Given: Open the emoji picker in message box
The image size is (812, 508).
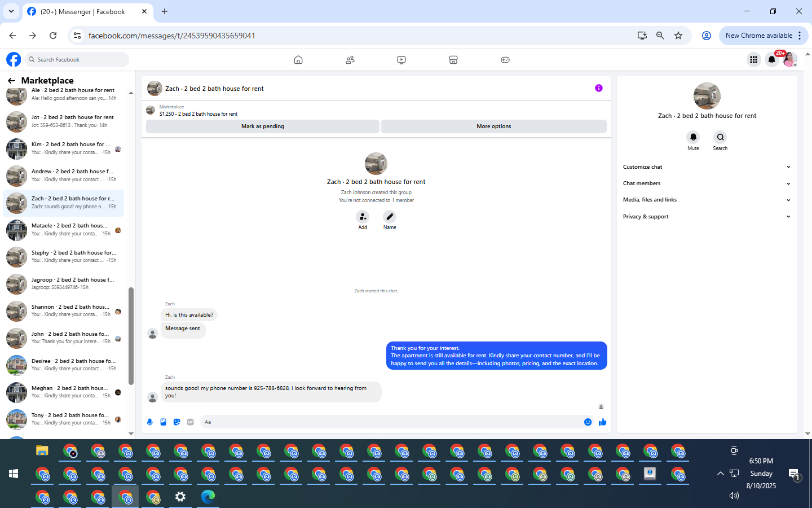Looking at the screenshot, I should tap(588, 422).
